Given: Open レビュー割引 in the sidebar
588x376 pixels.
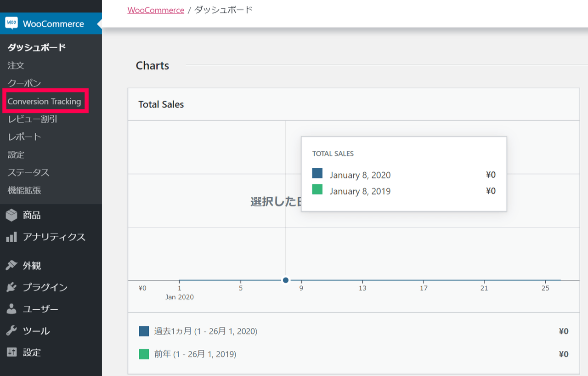Looking at the screenshot, I should (x=33, y=120).
